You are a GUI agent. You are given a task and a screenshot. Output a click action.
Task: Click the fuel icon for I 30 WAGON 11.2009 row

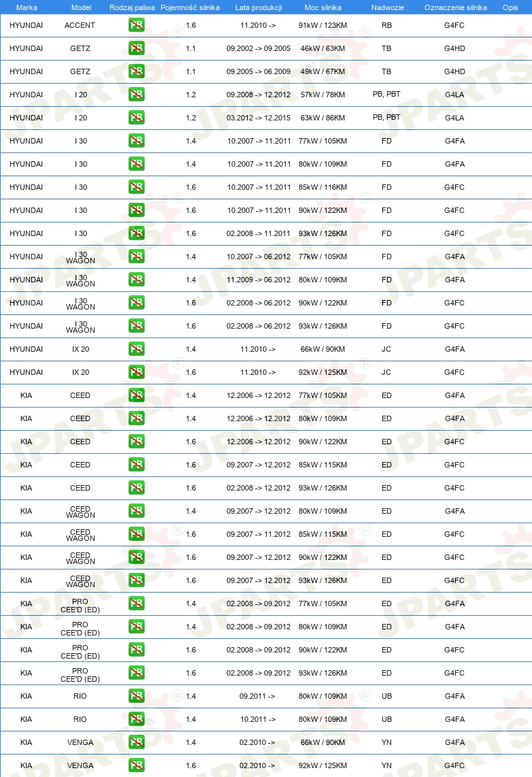[x=136, y=280]
